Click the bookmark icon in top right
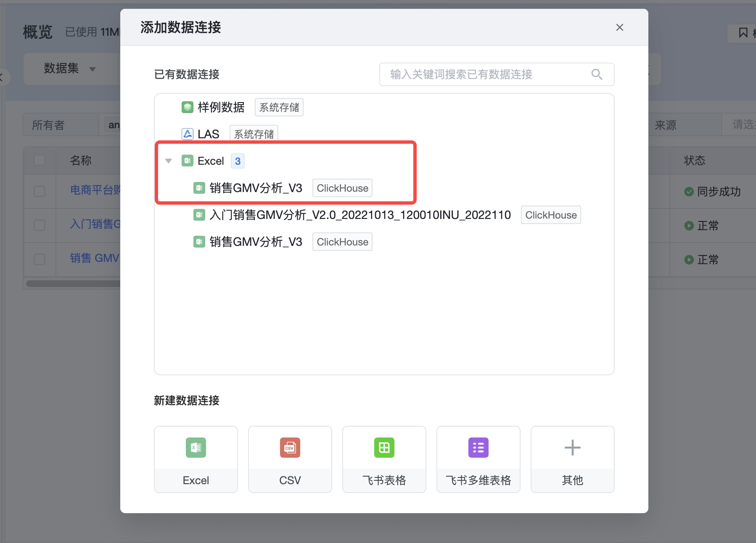 coord(743,32)
